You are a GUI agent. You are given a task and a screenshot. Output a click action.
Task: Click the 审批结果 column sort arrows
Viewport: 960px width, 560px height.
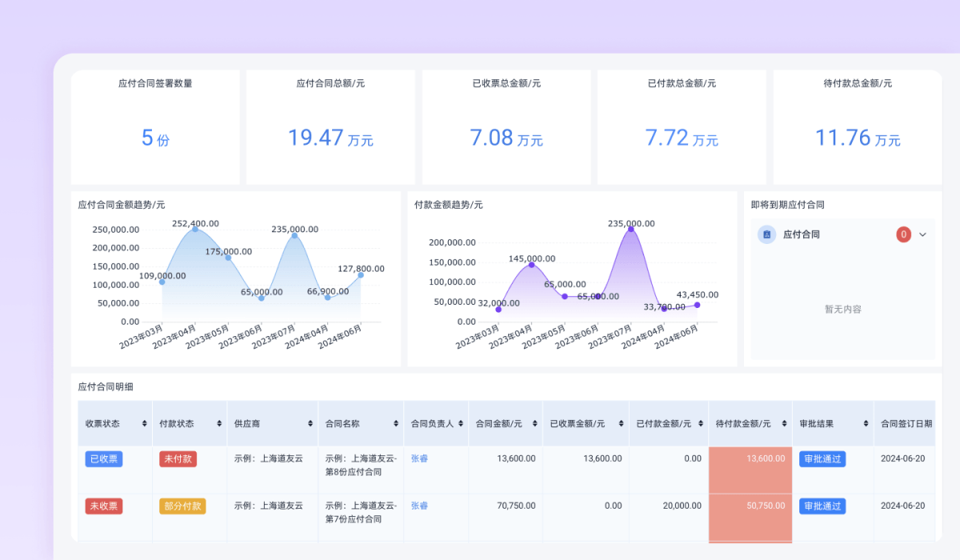coord(866,423)
